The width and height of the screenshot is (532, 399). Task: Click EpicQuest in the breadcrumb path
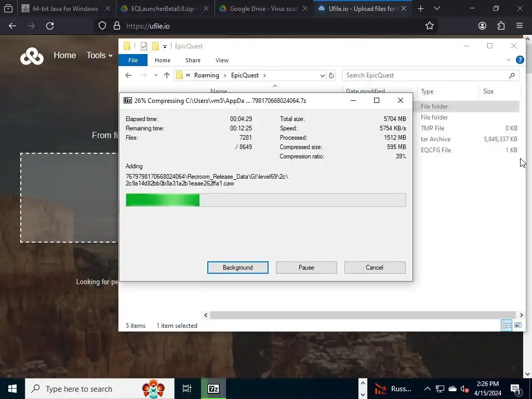tap(245, 75)
